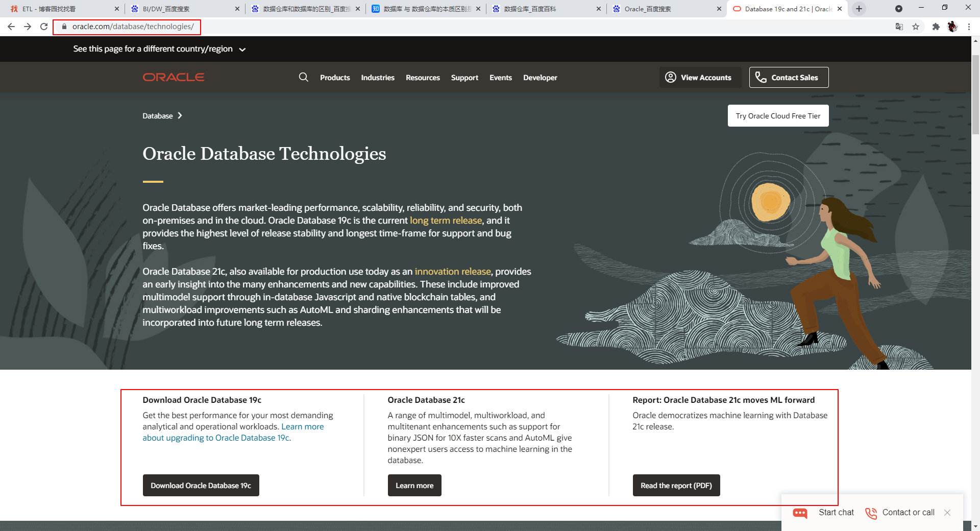View site information via the lock icon
This screenshot has height=531, width=980.
[64, 27]
